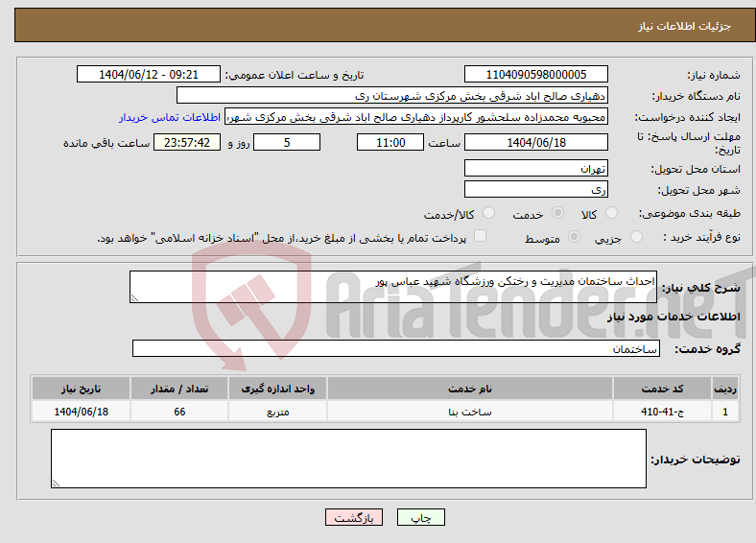Click the شهر محل تحویل field ری
This screenshot has width=756, height=543.
pyautogui.click(x=536, y=189)
